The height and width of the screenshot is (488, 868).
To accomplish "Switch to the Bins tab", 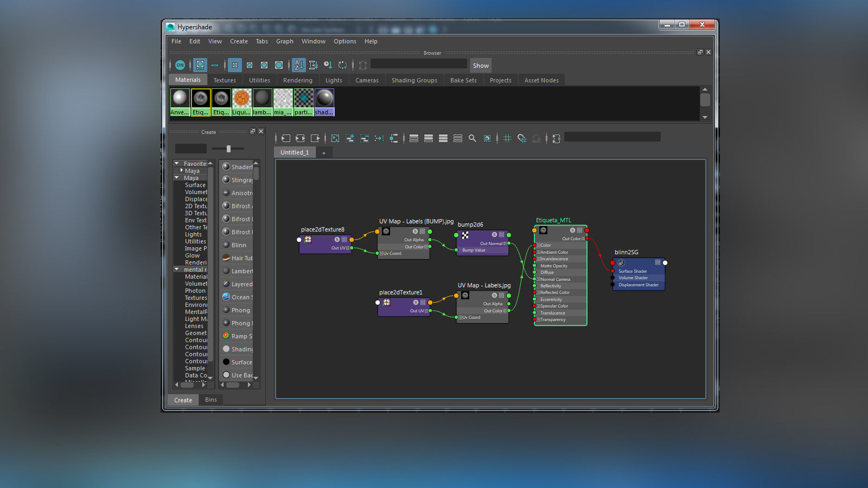I will click(x=211, y=400).
